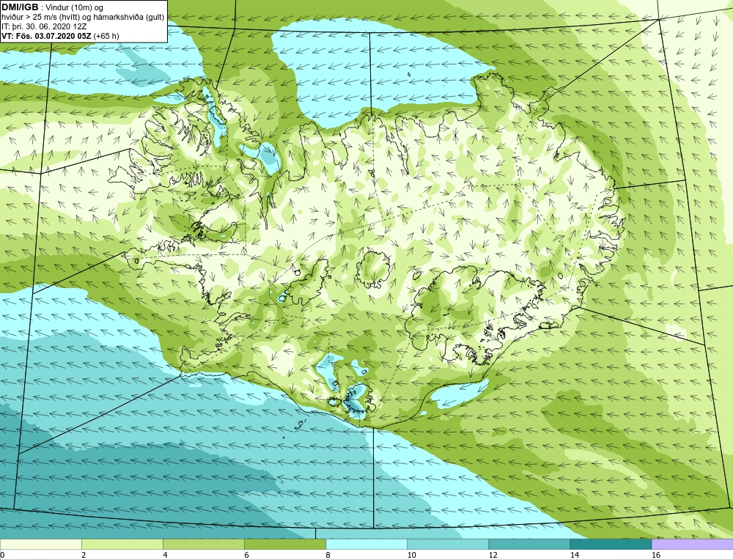733x560 pixels.
Task: Click the 'IT: þri. 30. 06. 2020 12Z' line
Action: point(43,26)
